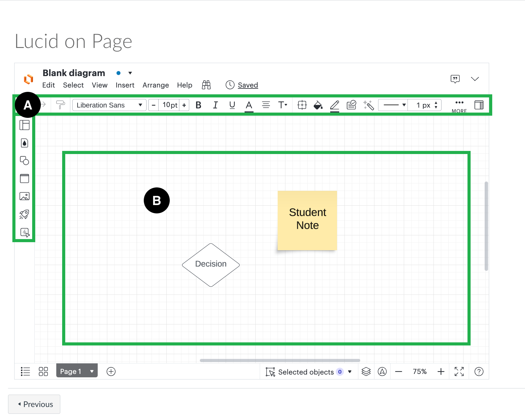Open the lightning cursor actions icon

25,233
